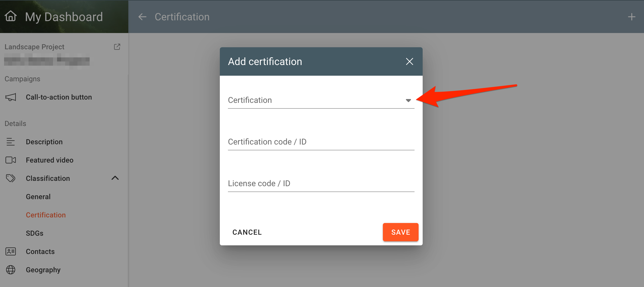Click the Description lines icon
Viewport: 644px width, 287px height.
point(11,142)
